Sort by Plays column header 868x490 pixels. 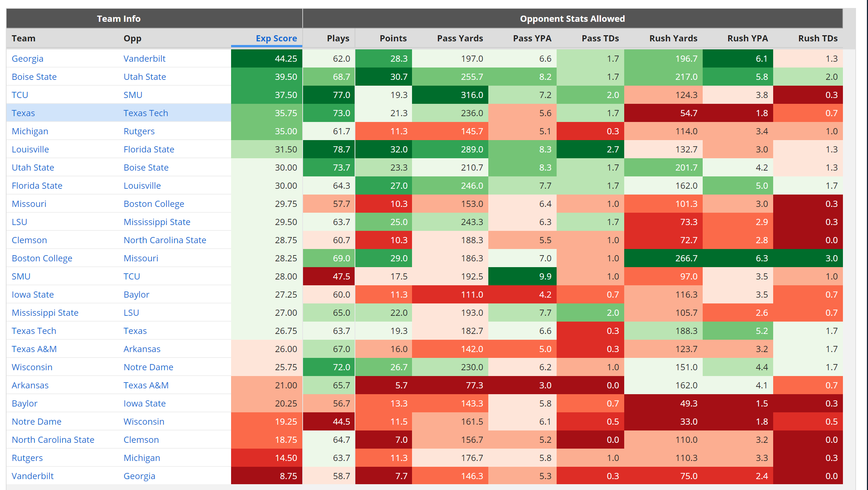pos(338,38)
